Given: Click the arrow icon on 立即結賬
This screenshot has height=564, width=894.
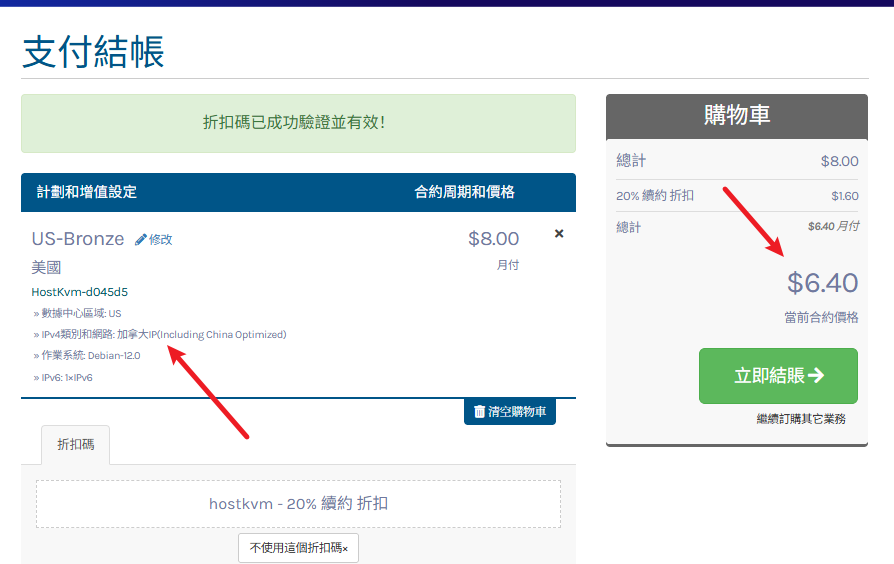Looking at the screenshot, I should pyautogui.click(x=816, y=375).
